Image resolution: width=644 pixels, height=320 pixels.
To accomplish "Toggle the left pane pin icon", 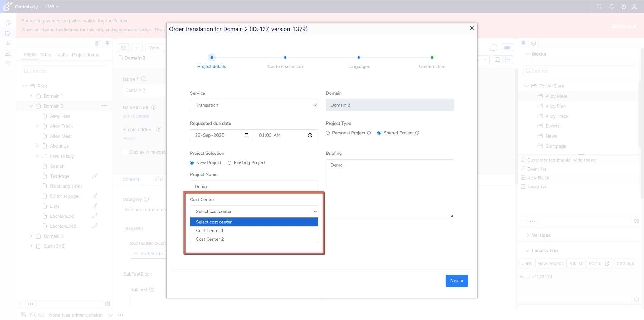I will pyautogui.click(x=107, y=43).
